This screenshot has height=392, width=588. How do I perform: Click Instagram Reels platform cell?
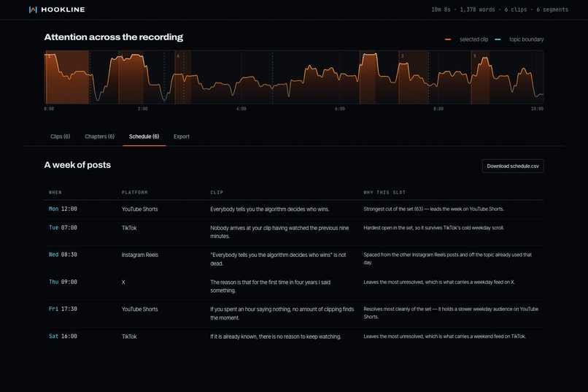tap(140, 255)
